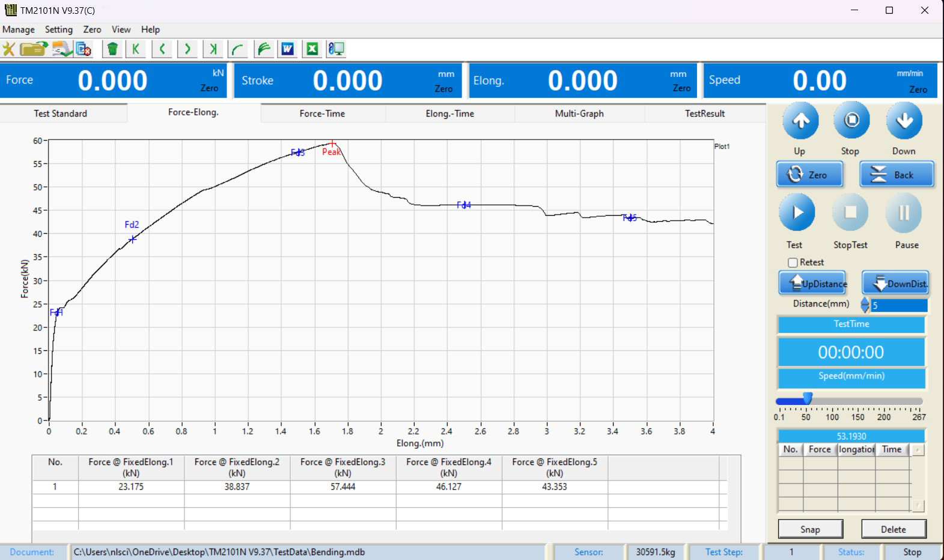The image size is (944, 560).
Task: Open the TestResult tab
Action: (704, 114)
